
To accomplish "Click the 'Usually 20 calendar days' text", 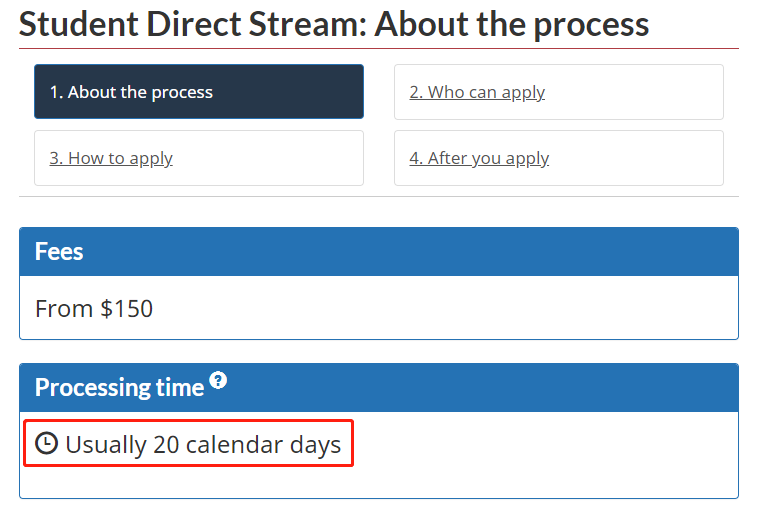I will point(203,444).
